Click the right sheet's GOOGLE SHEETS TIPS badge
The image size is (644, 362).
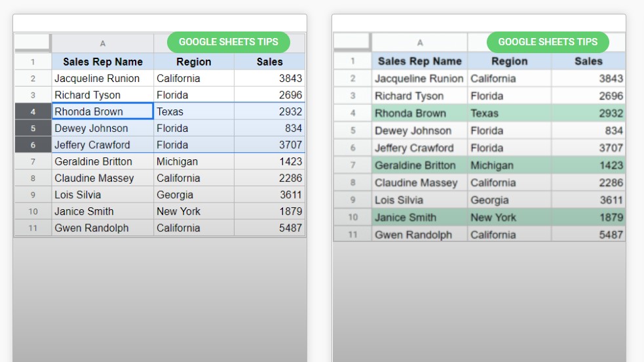tap(548, 42)
